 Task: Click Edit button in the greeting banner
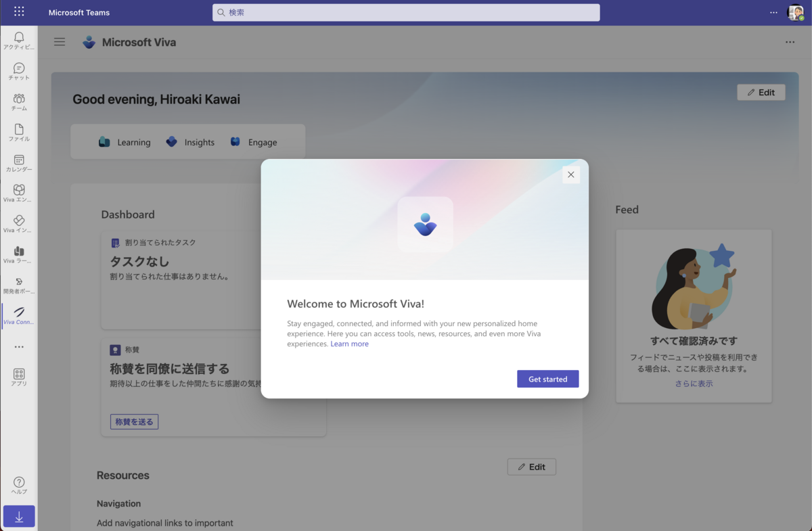pyautogui.click(x=761, y=93)
